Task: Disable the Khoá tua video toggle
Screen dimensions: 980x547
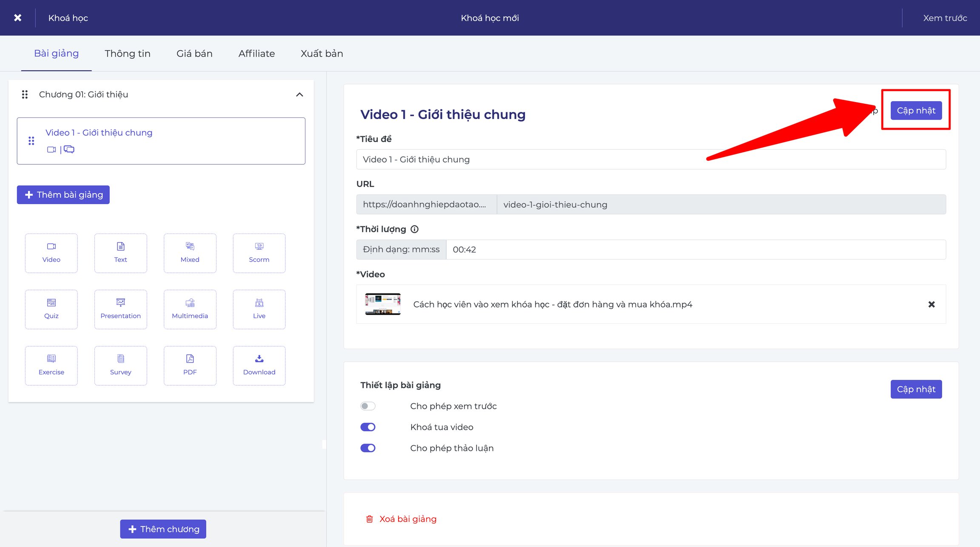Action: pyautogui.click(x=368, y=427)
